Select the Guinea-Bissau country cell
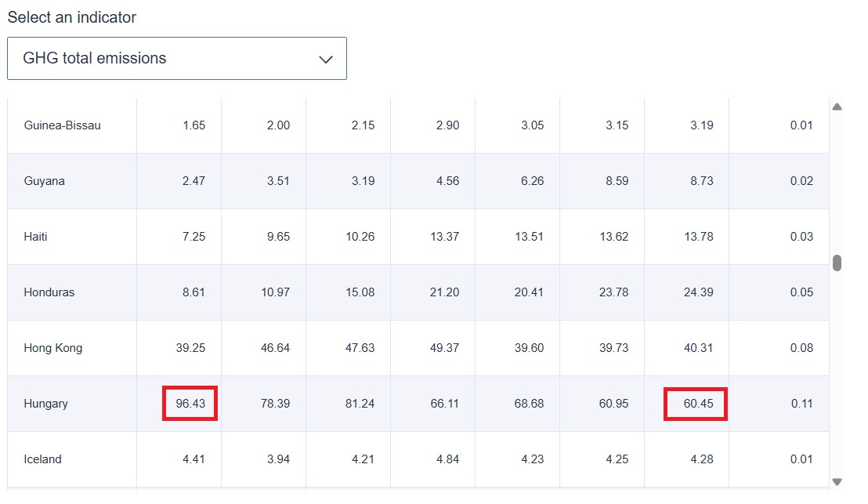This screenshot has height=504, width=868. [x=63, y=125]
